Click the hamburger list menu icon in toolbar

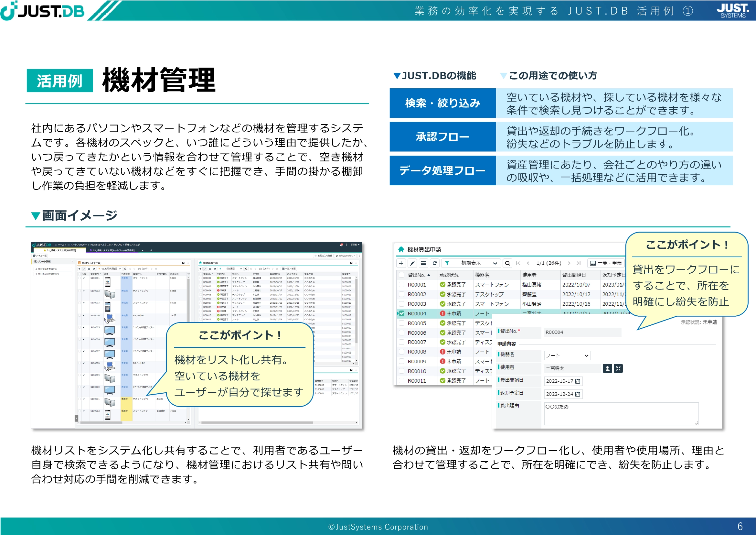(x=423, y=263)
